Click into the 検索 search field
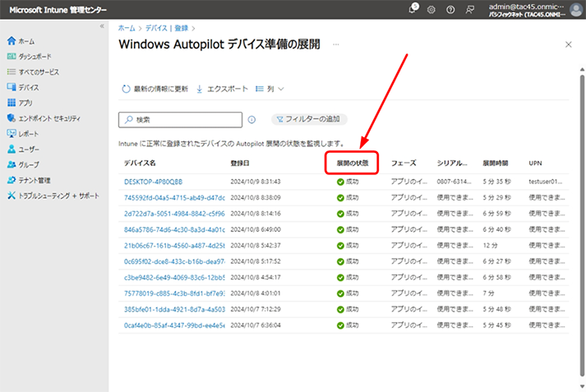 180,120
